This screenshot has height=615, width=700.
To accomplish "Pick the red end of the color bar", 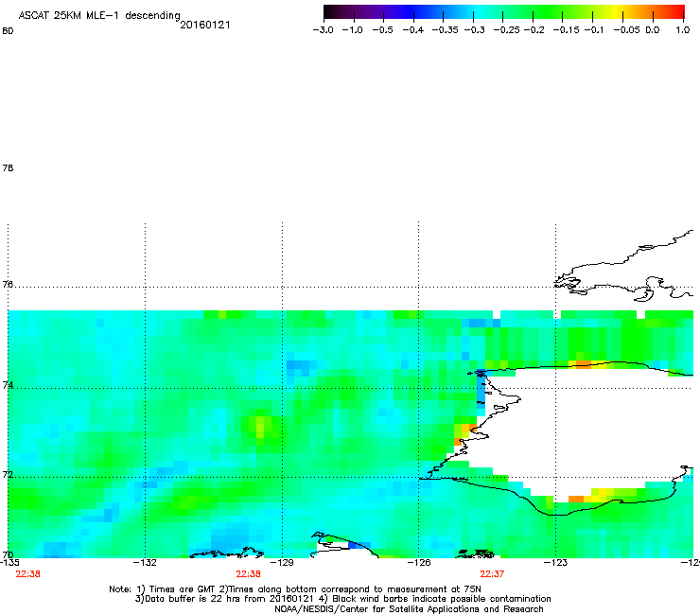I will (x=676, y=12).
